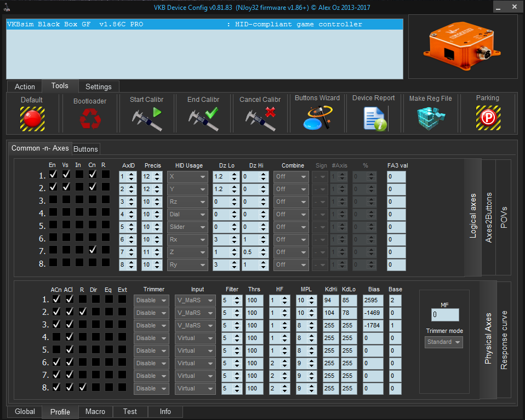This screenshot has height=420, width=525.
Task: Minimize the VKB Device Config window
Action: click(x=498, y=7)
